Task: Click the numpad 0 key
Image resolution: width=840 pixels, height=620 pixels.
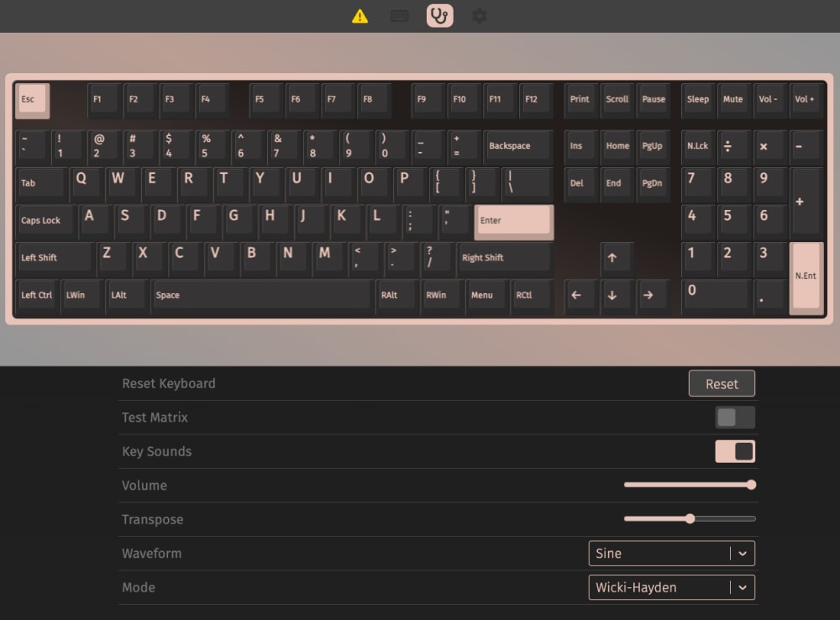Action: click(716, 297)
